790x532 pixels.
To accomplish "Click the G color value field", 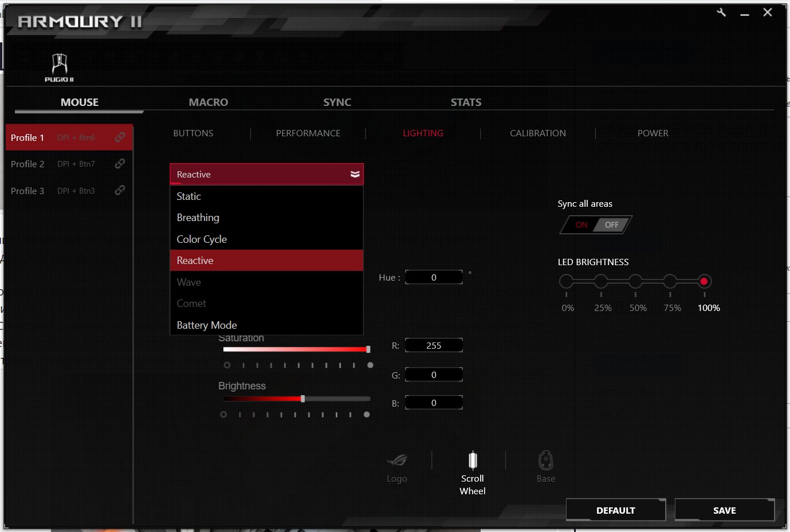I will [434, 375].
